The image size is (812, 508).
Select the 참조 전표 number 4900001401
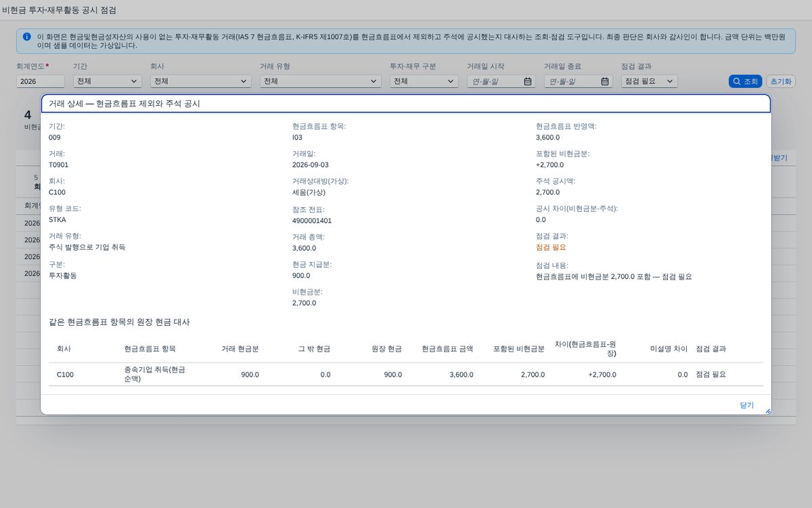tap(312, 221)
